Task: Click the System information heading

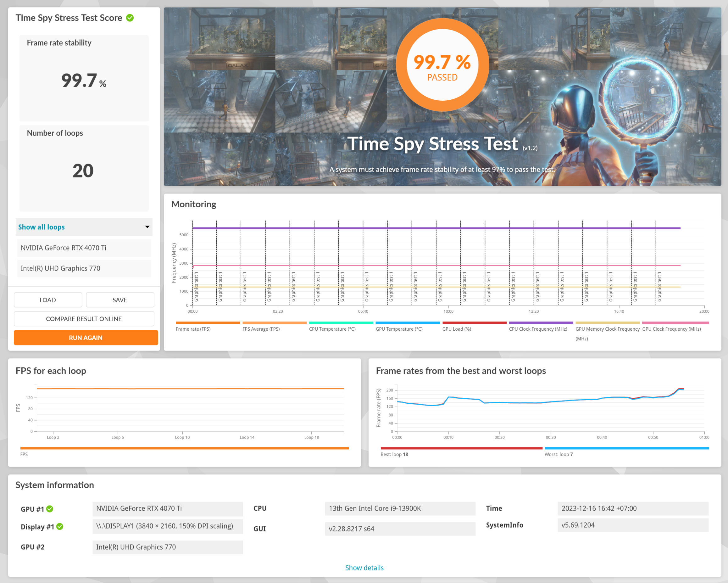Action: [55, 485]
